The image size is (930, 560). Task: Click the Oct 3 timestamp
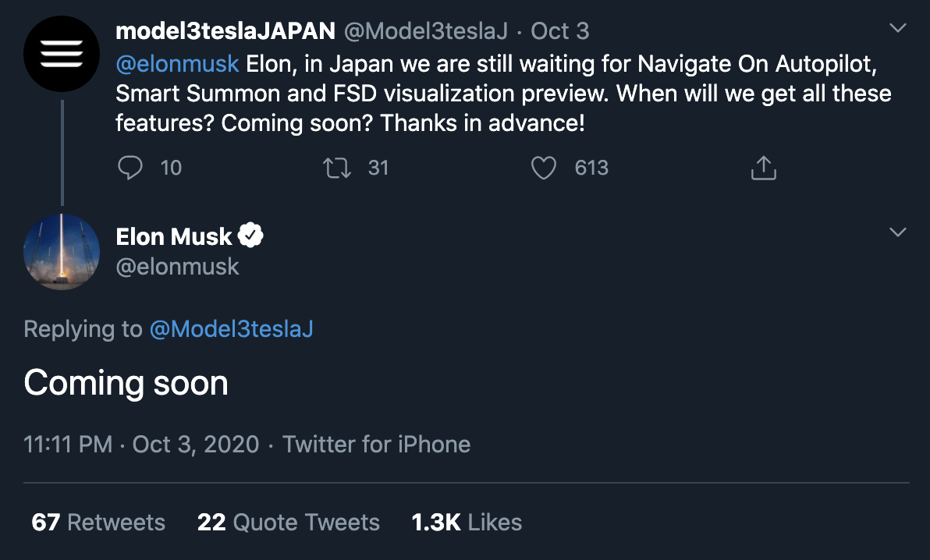pos(560,31)
